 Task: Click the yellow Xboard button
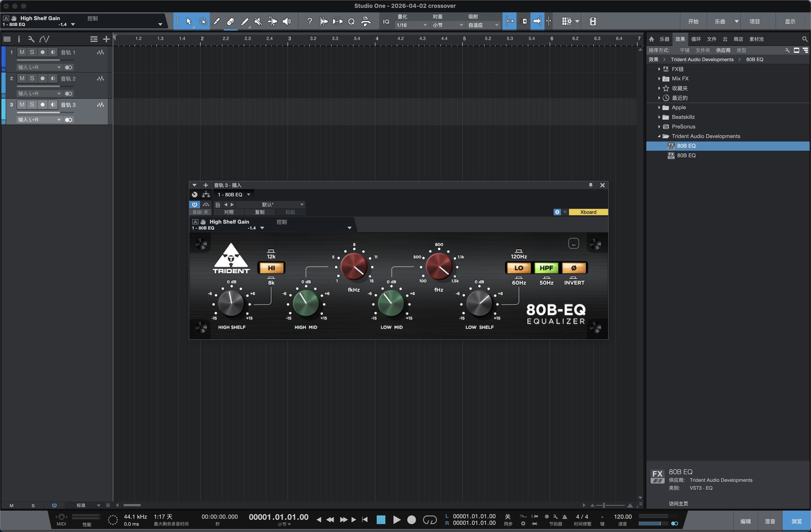(x=588, y=212)
